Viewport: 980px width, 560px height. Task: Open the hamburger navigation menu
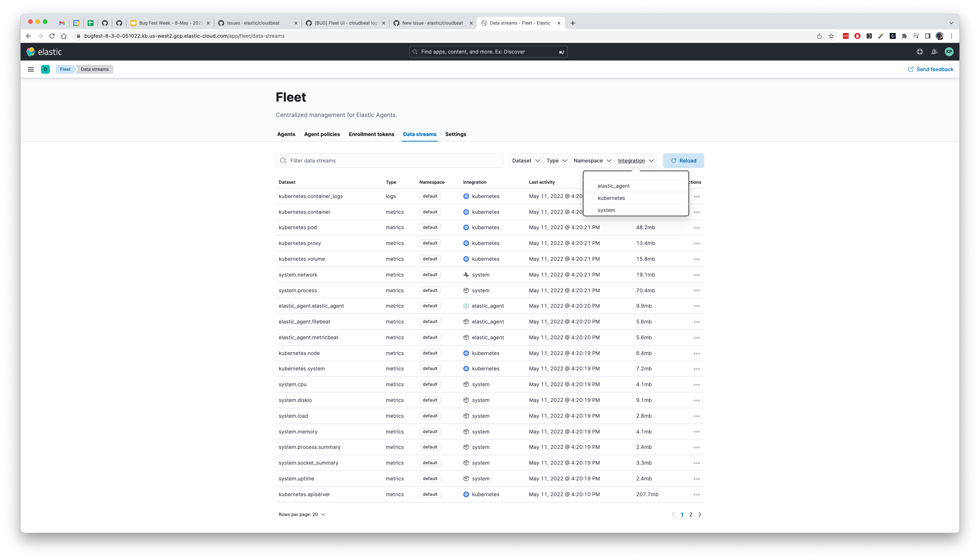pyautogui.click(x=31, y=69)
